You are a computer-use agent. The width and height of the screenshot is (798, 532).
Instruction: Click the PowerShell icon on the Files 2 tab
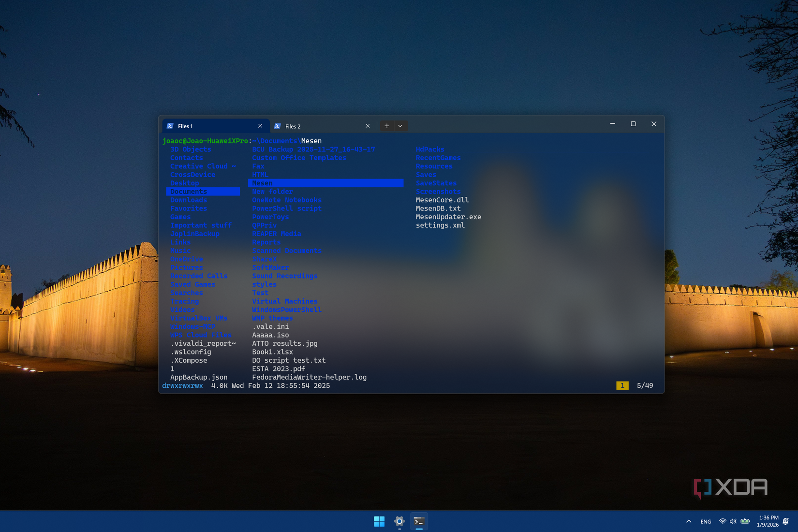pos(277,126)
